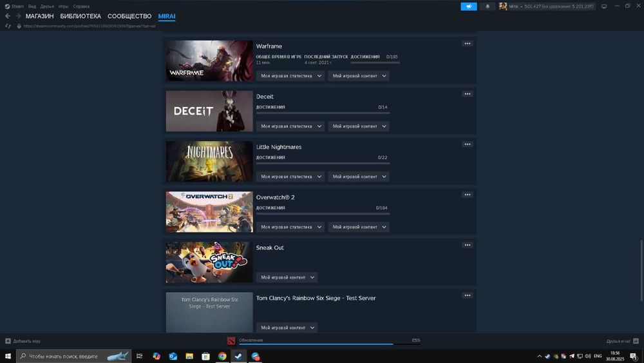Open File Explorer from the taskbar
Viewport: 644px width, 363px height.
[x=189, y=356]
